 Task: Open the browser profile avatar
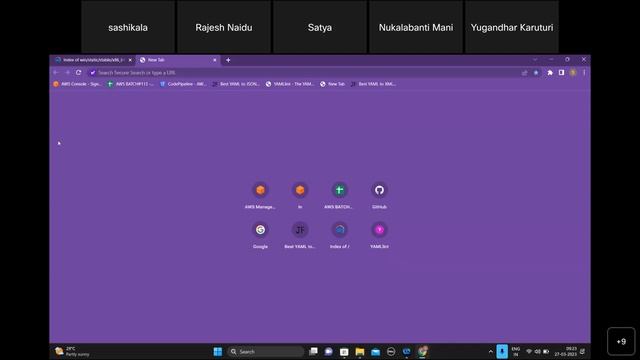click(573, 73)
